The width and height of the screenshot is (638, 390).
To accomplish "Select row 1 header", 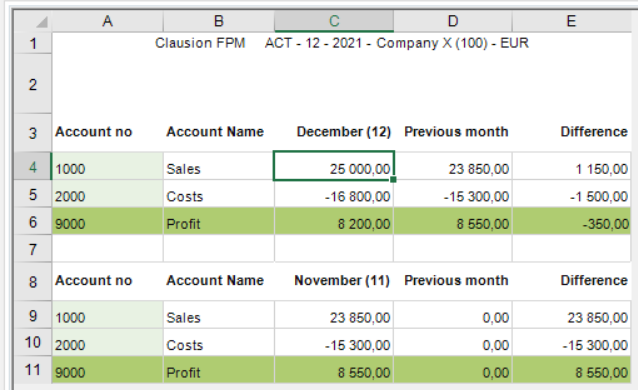I will [x=33, y=43].
